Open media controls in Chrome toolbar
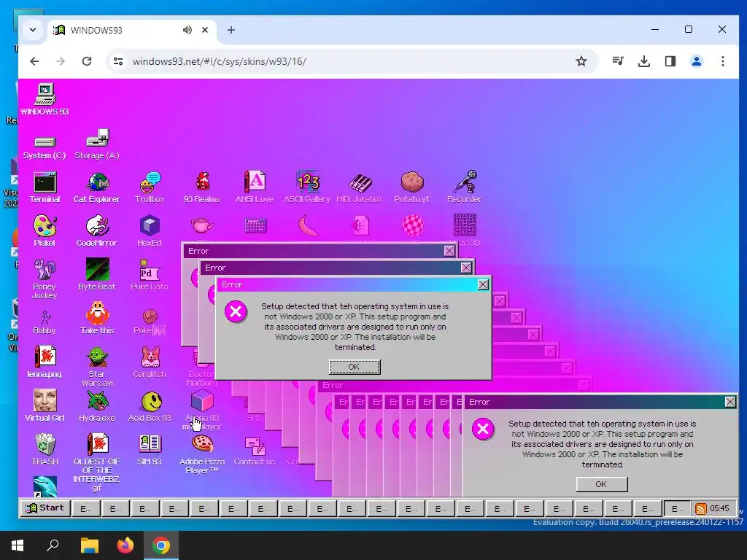747x560 pixels. pos(618,61)
